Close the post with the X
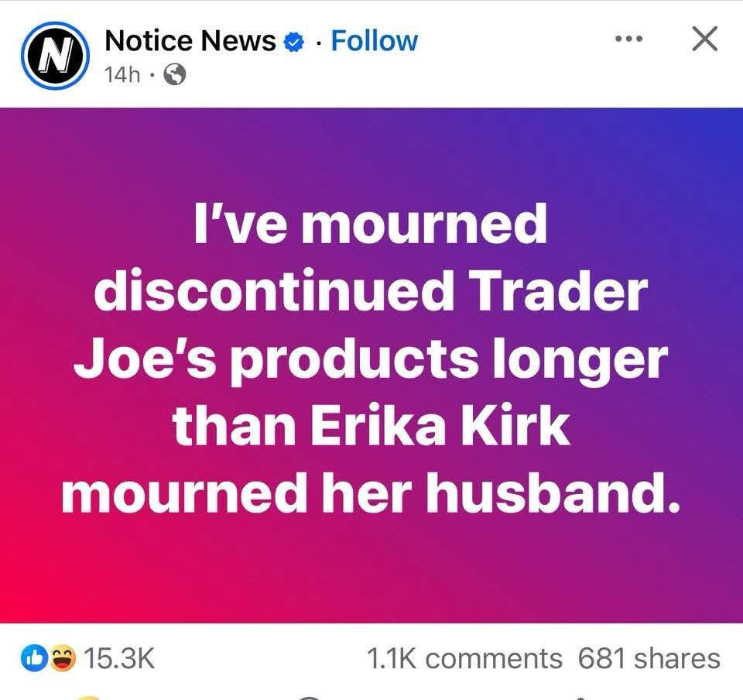 tap(704, 39)
